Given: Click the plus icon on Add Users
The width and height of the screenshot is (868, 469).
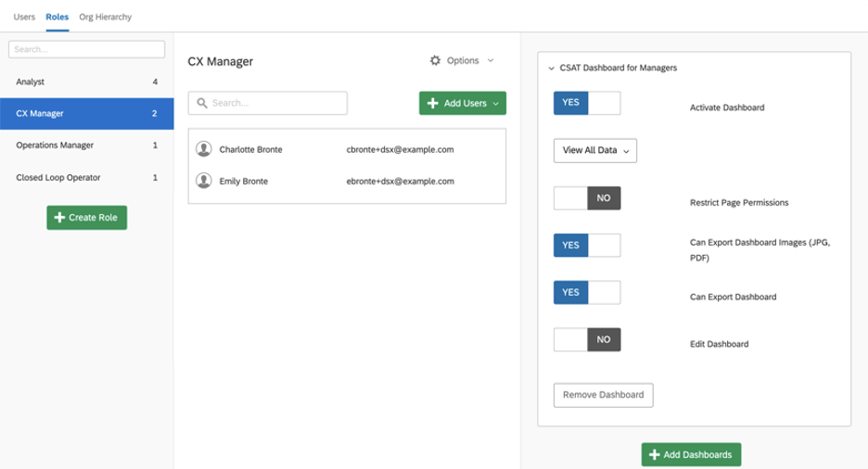Looking at the screenshot, I should 433,103.
